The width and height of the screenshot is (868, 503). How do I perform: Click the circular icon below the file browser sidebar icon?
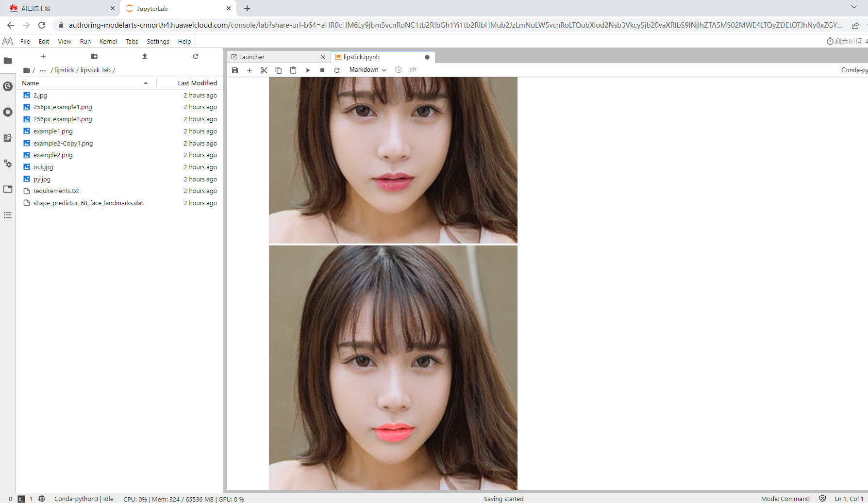click(x=8, y=86)
